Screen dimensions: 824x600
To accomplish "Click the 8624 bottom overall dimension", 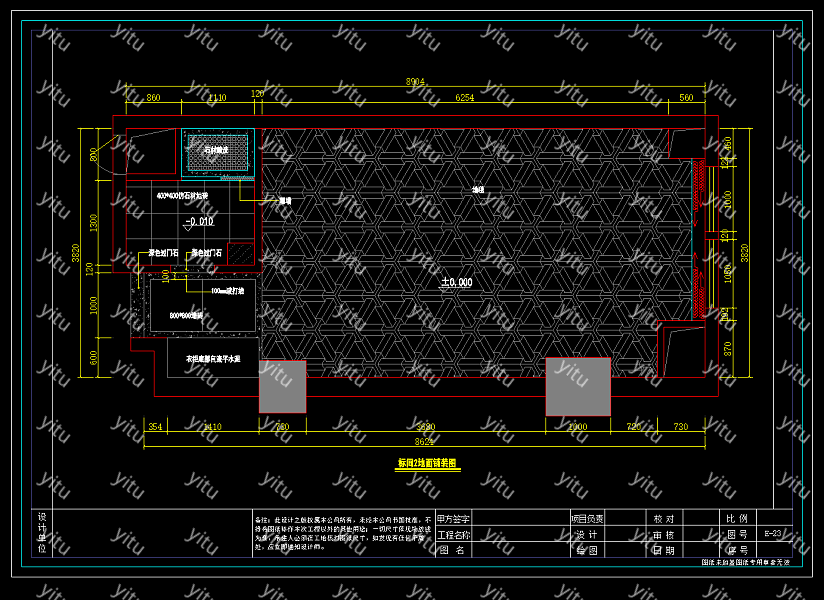I will point(425,440).
